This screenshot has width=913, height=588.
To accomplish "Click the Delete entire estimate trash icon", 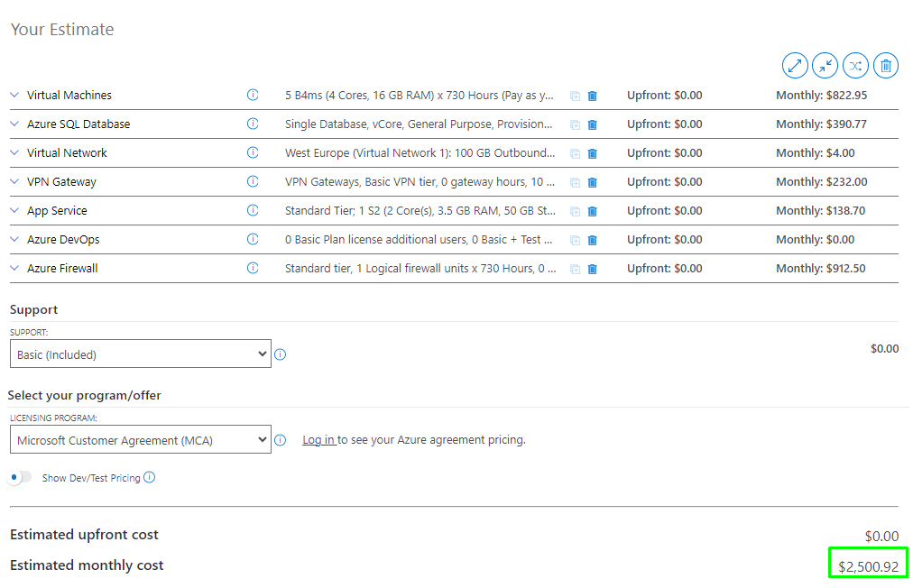I will [x=885, y=65].
